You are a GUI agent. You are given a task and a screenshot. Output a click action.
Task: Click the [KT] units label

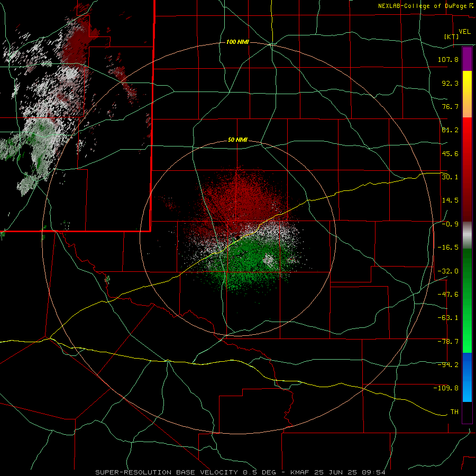pyautogui.click(x=452, y=36)
